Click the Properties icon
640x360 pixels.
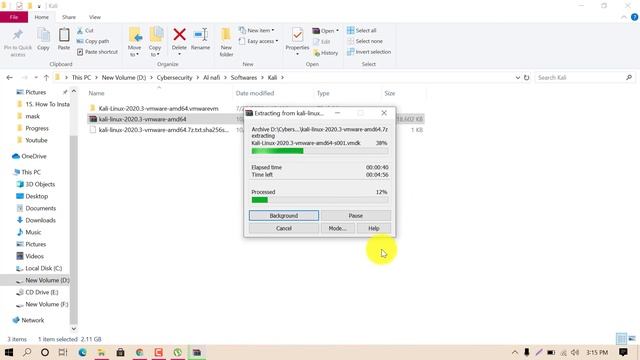click(297, 35)
